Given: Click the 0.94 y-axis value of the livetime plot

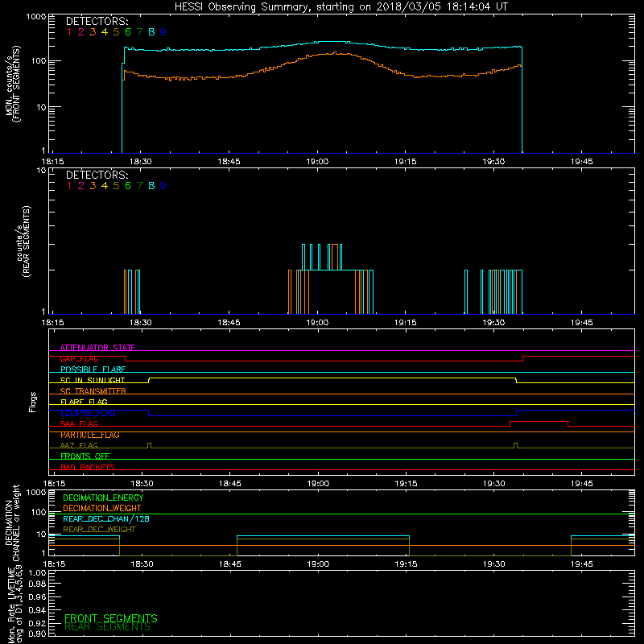Looking at the screenshot, I should point(37,610).
